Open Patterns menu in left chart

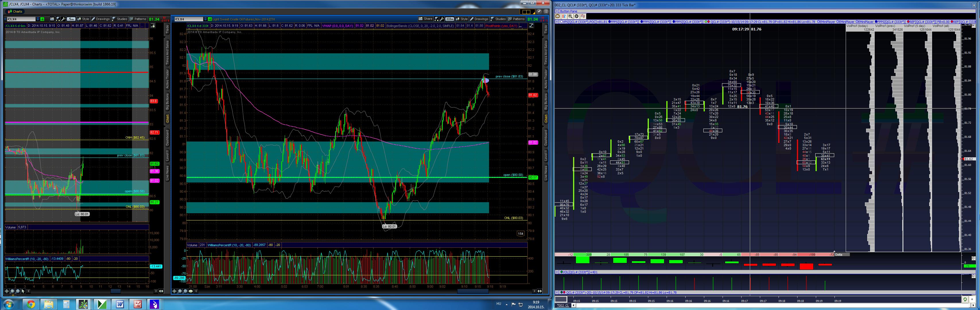(x=138, y=19)
